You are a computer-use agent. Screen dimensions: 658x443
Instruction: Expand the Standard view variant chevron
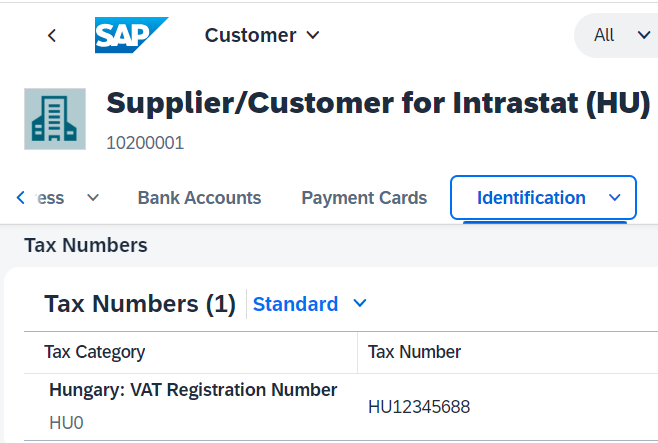coord(360,303)
